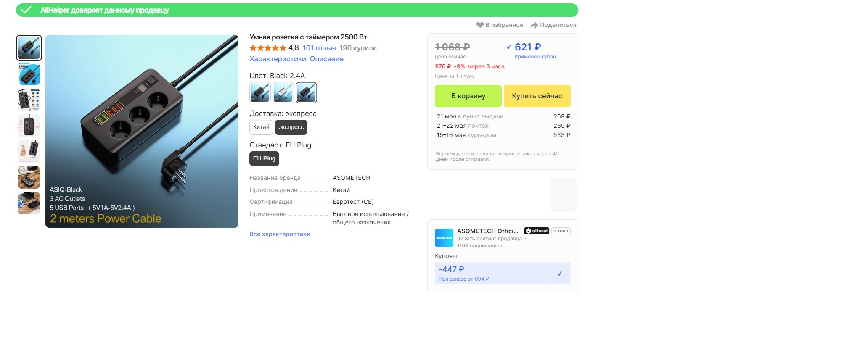Screen dimensions: 868x363
Task: Select the first black color swatch
Action: pyautogui.click(x=260, y=93)
